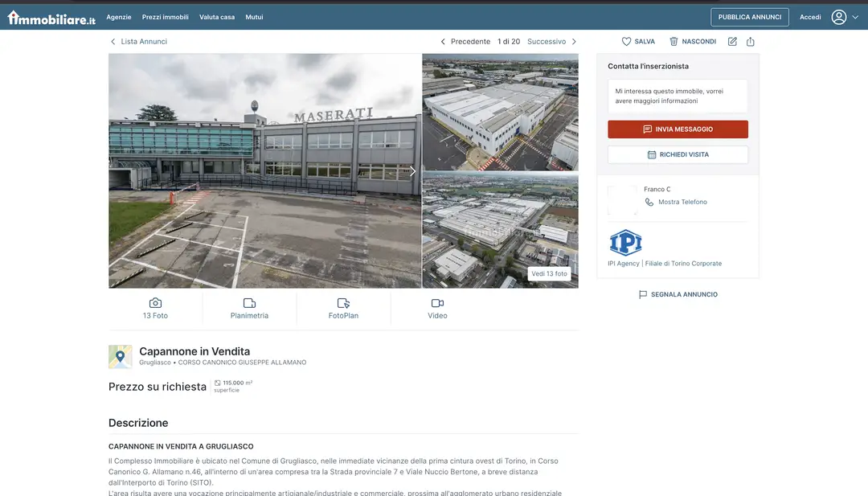
Task: Open the FotoPlan tab
Action: pos(343,309)
